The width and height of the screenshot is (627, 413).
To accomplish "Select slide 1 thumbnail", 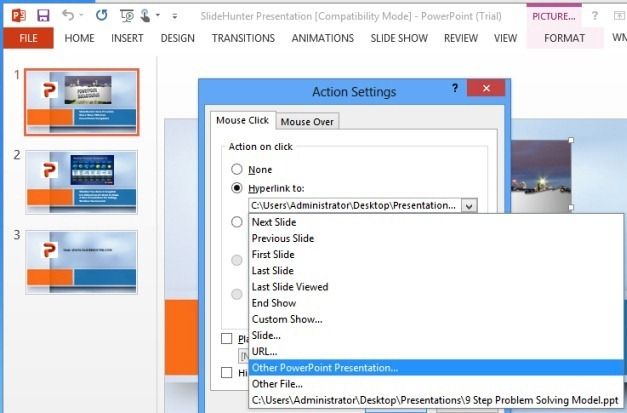I will click(82, 102).
